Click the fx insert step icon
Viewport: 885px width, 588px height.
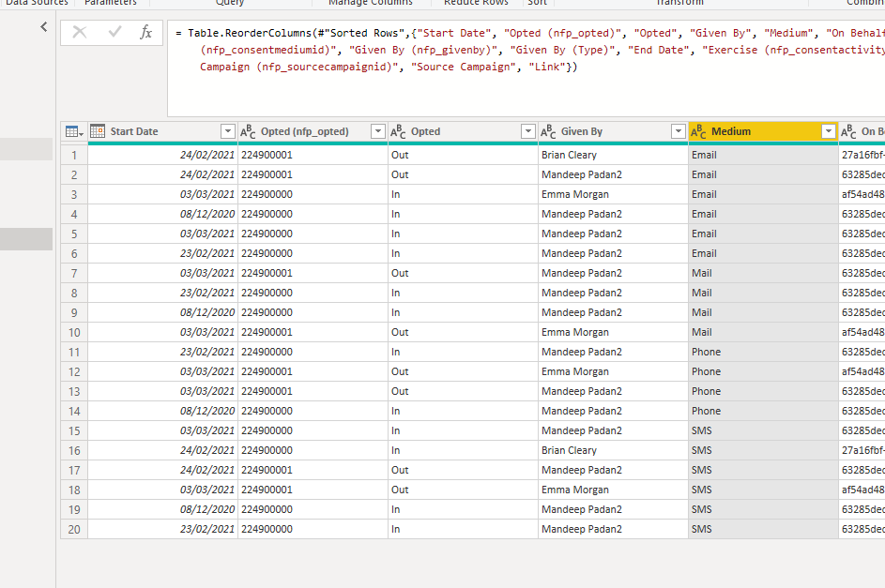pos(145,32)
